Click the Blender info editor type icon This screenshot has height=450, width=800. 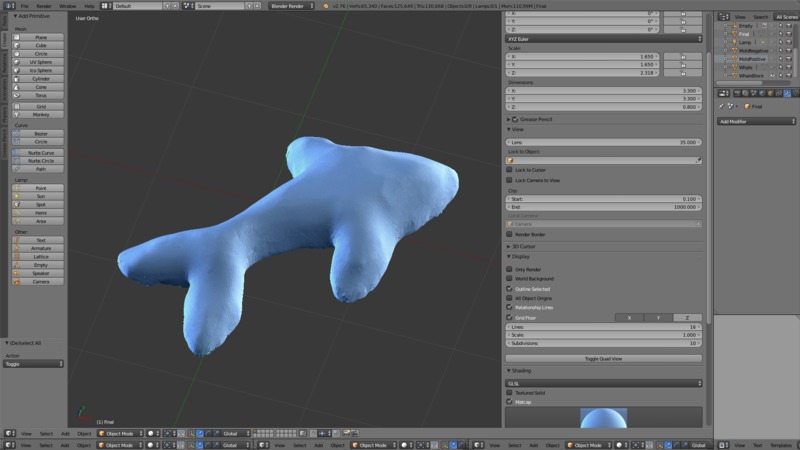click(x=10, y=6)
